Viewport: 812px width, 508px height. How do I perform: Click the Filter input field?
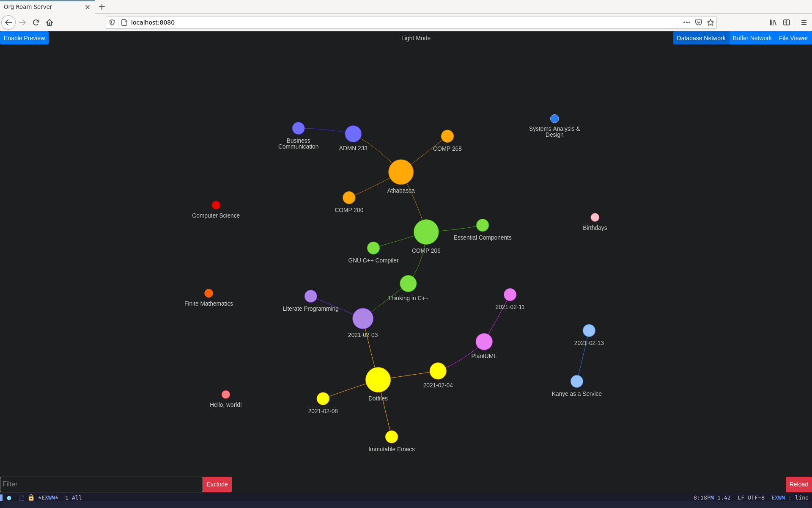[101, 484]
